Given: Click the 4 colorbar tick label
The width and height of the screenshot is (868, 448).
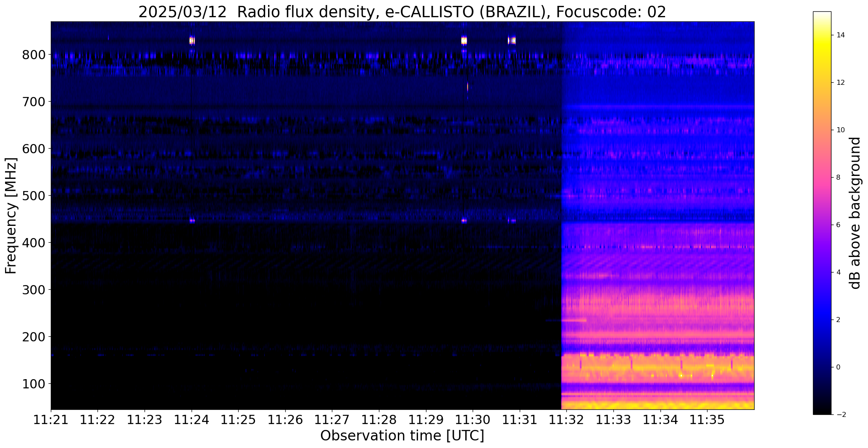Looking at the screenshot, I should tap(838, 272).
